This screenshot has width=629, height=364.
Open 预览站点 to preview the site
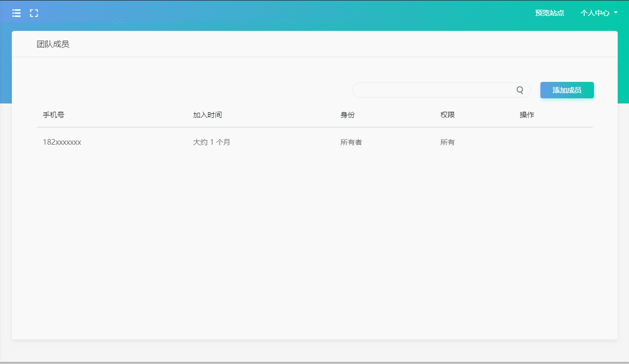click(x=550, y=13)
